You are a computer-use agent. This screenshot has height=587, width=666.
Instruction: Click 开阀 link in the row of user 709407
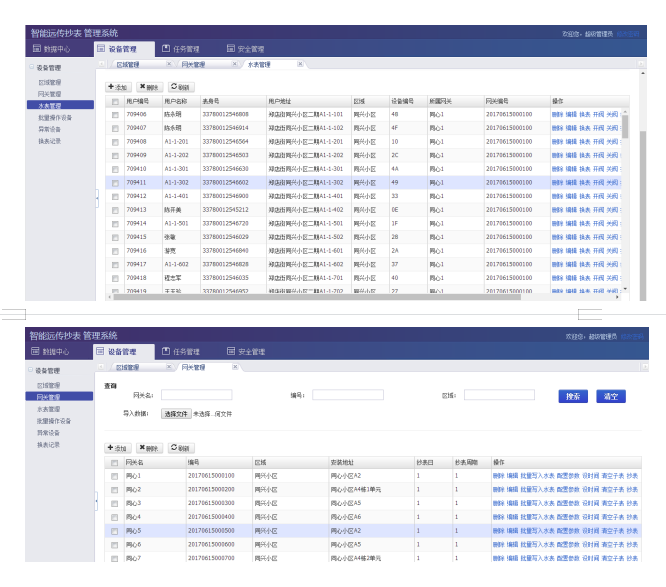click(598, 128)
